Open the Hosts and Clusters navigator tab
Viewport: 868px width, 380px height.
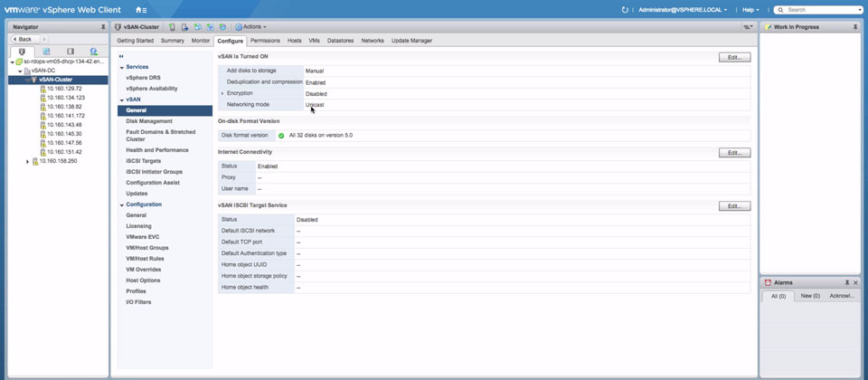point(23,52)
